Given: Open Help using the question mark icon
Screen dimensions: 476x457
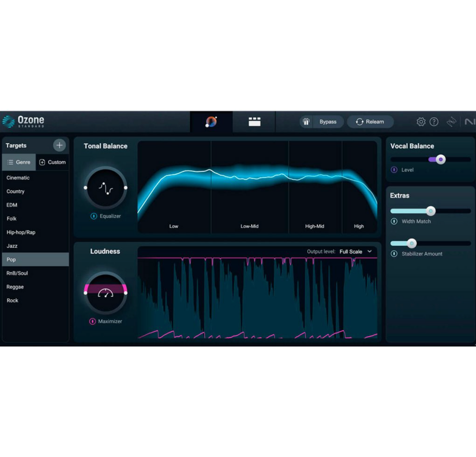Looking at the screenshot, I should [434, 121].
